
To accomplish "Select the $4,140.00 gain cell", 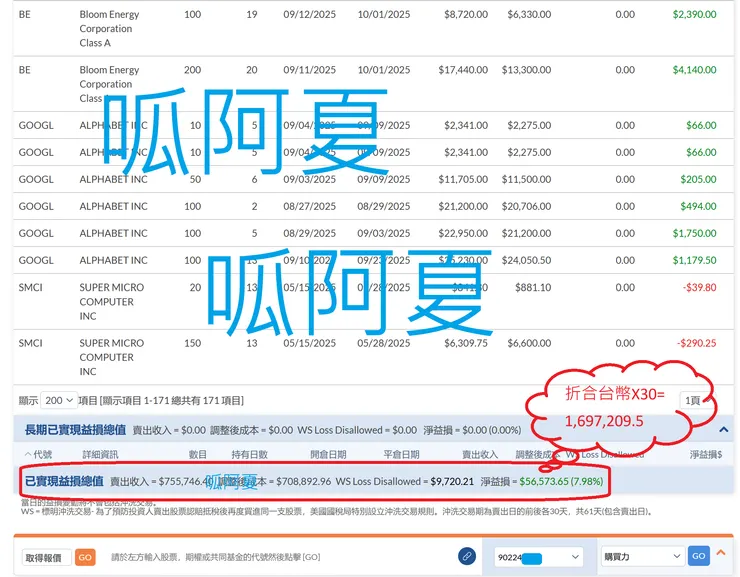I will (694, 70).
